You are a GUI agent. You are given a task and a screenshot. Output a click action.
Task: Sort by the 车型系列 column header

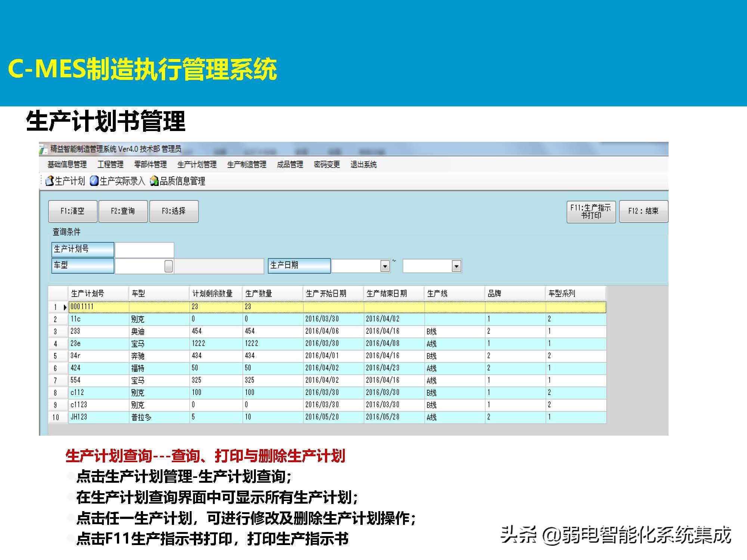click(x=576, y=293)
